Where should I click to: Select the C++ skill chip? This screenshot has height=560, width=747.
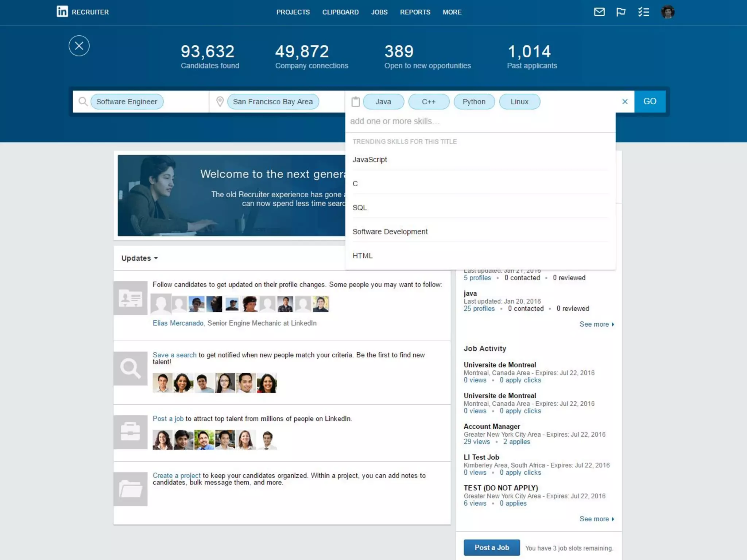coord(429,102)
